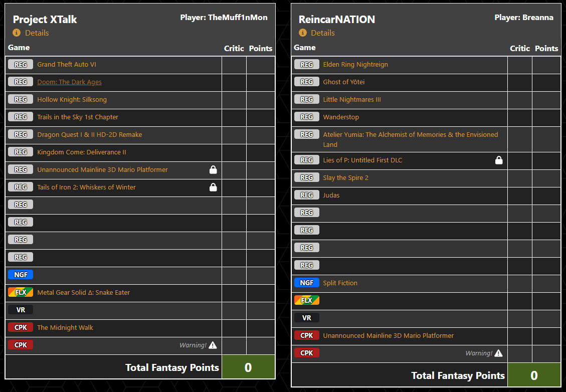
Task: Click the CPK badge beside The Midnight Walk
Action: 21,327
